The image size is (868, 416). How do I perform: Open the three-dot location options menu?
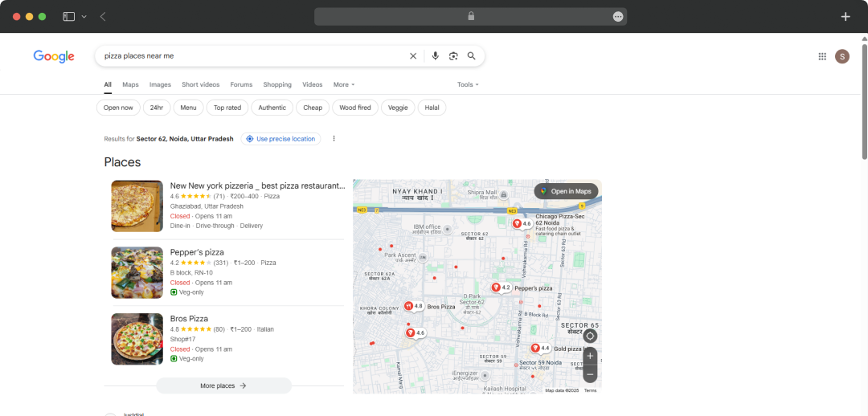click(x=334, y=139)
